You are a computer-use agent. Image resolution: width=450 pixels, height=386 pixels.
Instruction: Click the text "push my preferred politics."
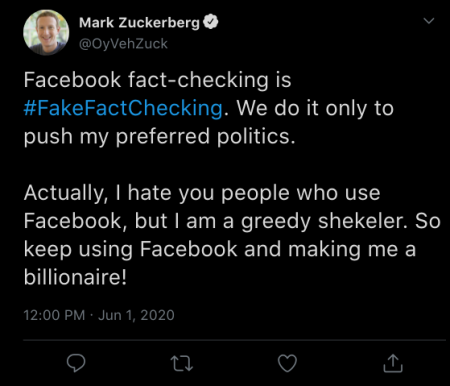coord(159,137)
